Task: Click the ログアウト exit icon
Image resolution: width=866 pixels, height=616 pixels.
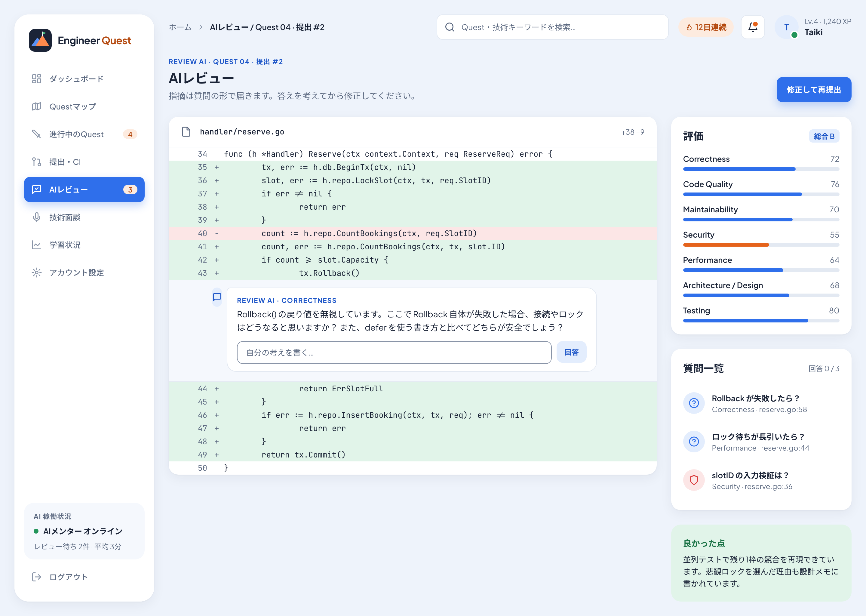Action: click(x=36, y=577)
